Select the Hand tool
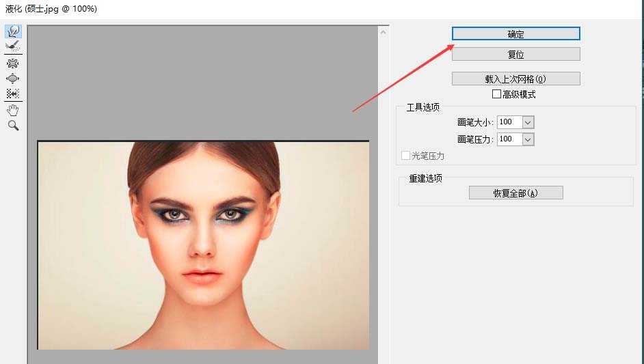Image resolution: width=644 pixels, height=364 pixels. pos(13,110)
